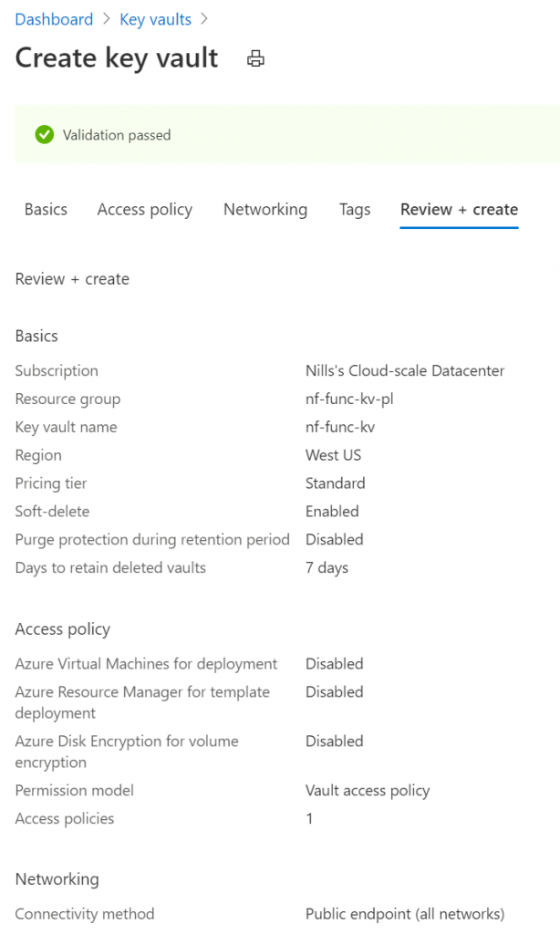Click the nf-func-kv key vault name value

(340, 427)
